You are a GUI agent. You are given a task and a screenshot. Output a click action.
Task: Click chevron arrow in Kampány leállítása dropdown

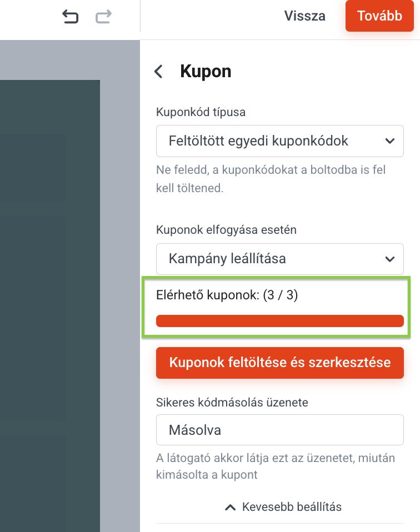(x=390, y=259)
